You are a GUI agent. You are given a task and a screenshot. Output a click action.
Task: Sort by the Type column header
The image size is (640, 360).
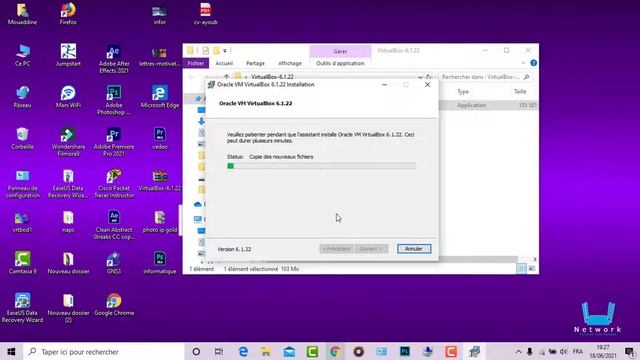pos(463,91)
